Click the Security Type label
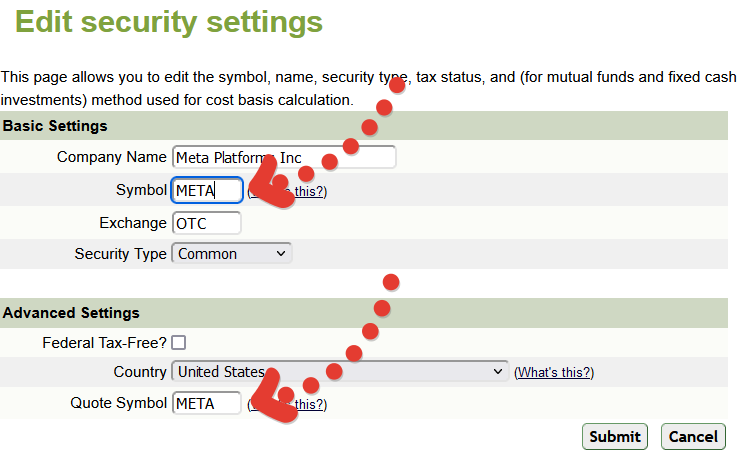Image resolution: width=739 pixels, height=467 pixels. [121, 254]
